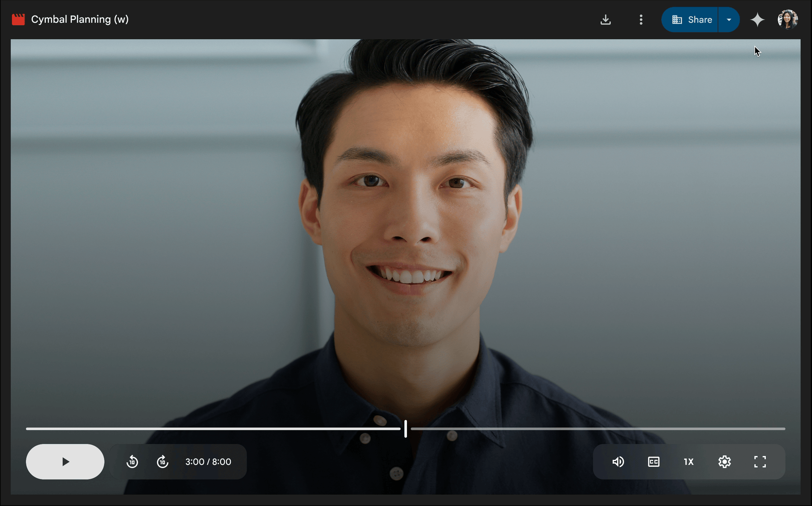The image size is (812, 506).
Task: Adjust the volume control
Action: (618, 462)
